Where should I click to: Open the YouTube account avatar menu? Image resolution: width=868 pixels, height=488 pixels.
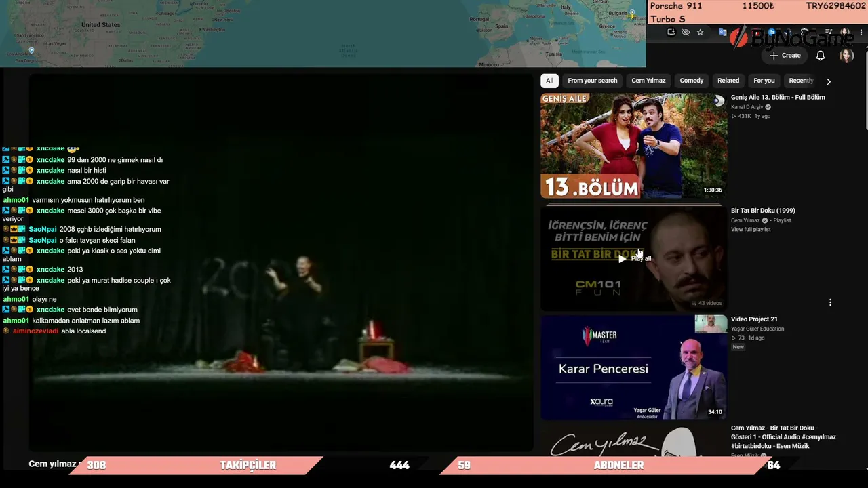coord(846,56)
